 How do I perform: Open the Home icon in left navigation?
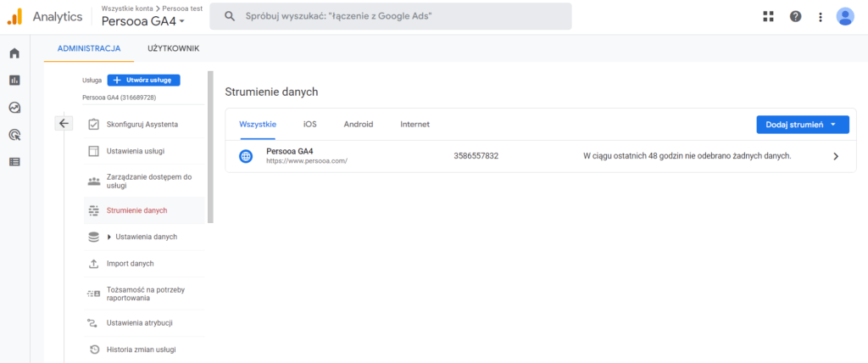(14, 53)
